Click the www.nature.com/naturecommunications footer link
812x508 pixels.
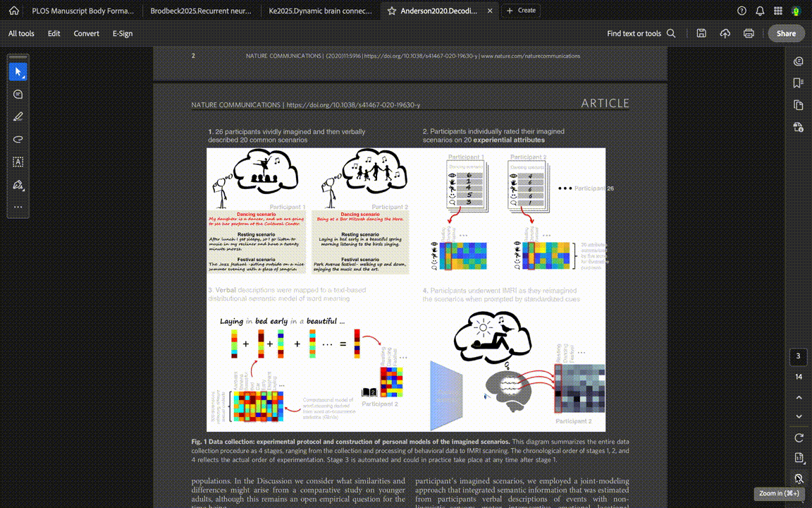click(530, 56)
